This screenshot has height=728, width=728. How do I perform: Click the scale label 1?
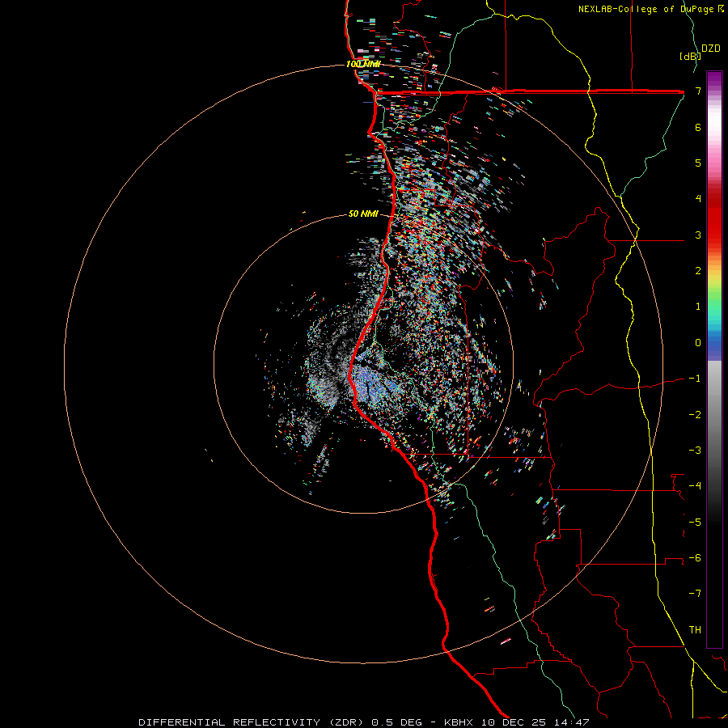(x=698, y=307)
